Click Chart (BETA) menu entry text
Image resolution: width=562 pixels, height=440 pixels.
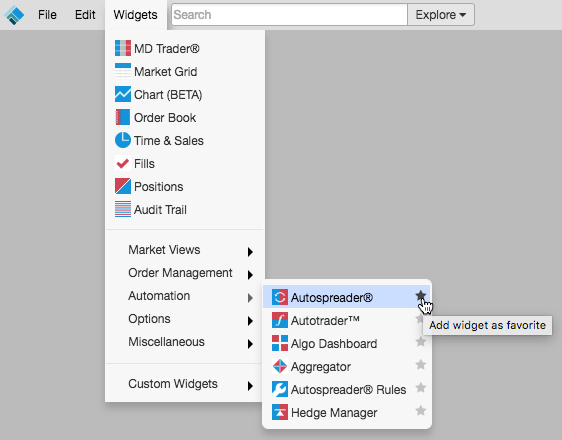(x=168, y=95)
